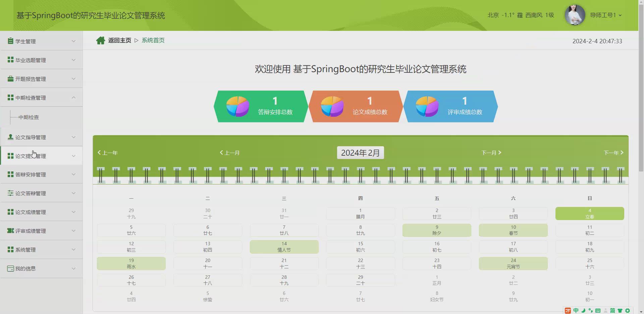Select February 14 情人节 on the calendar
This screenshot has width=644, height=314.
click(x=284, y=247)
